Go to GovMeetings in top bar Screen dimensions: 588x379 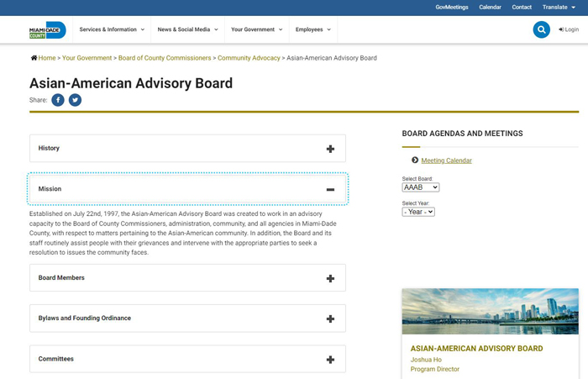[452, 7]
